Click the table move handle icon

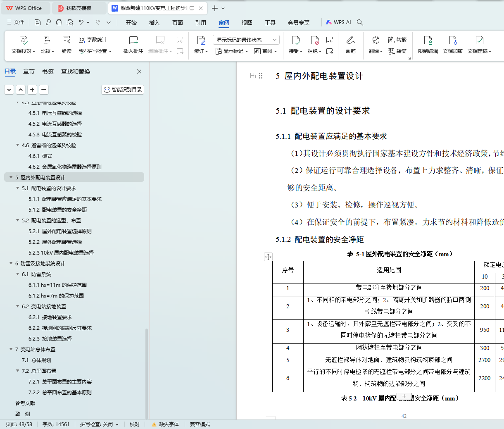tap(268, 257)
